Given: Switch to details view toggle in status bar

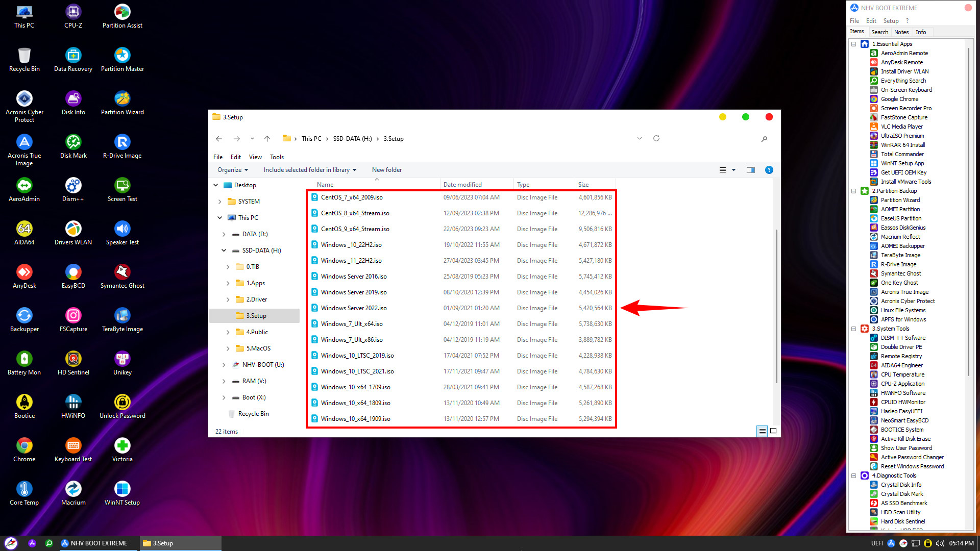Looking at the screenshot, I should [762, 431].
